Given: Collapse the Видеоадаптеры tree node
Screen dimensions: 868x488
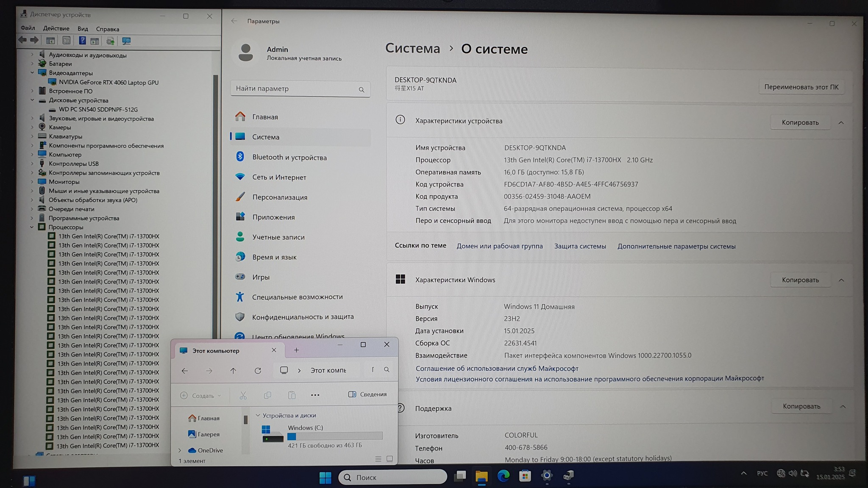Looking at the screenshot, I should pos(32,72).
